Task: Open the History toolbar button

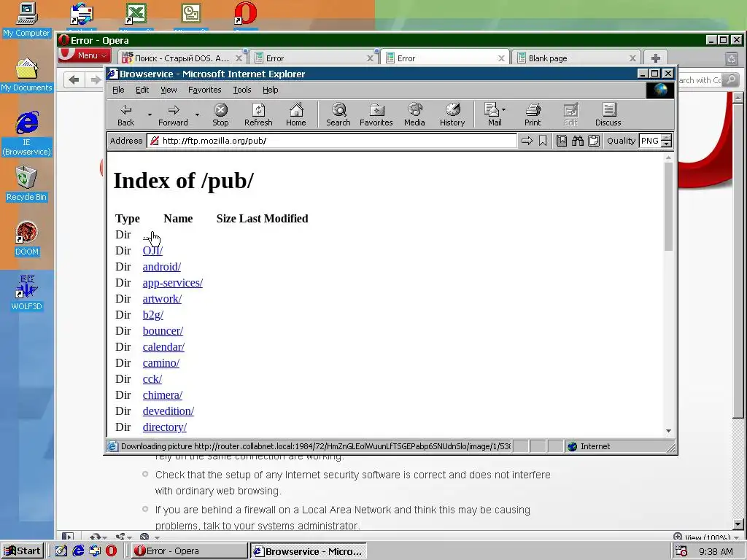Action: [452, 115]
